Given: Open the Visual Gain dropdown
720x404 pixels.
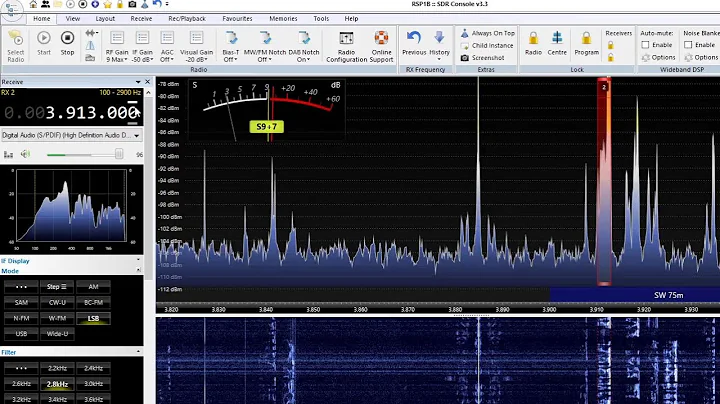Looking at the screenshot, I should coord(197,46).
